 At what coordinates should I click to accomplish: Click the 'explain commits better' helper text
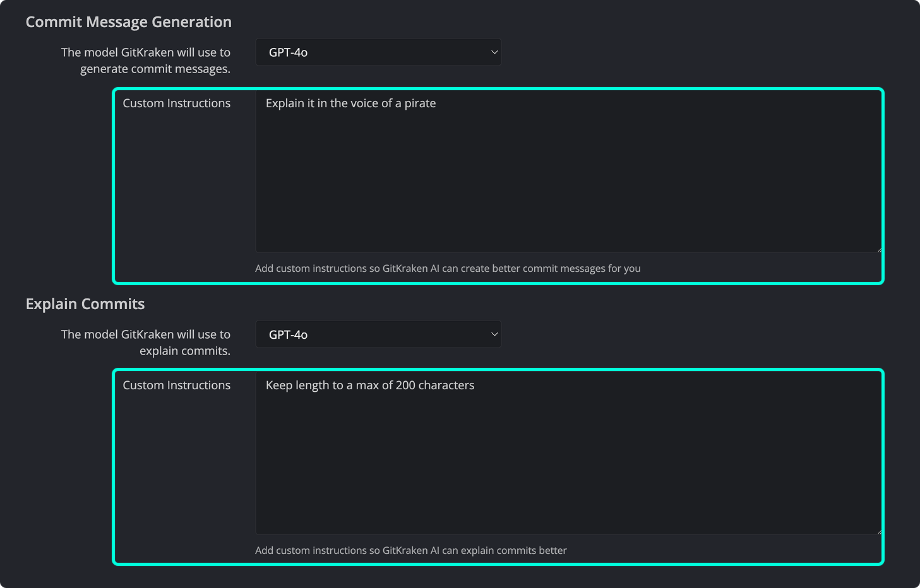(411, 551)
